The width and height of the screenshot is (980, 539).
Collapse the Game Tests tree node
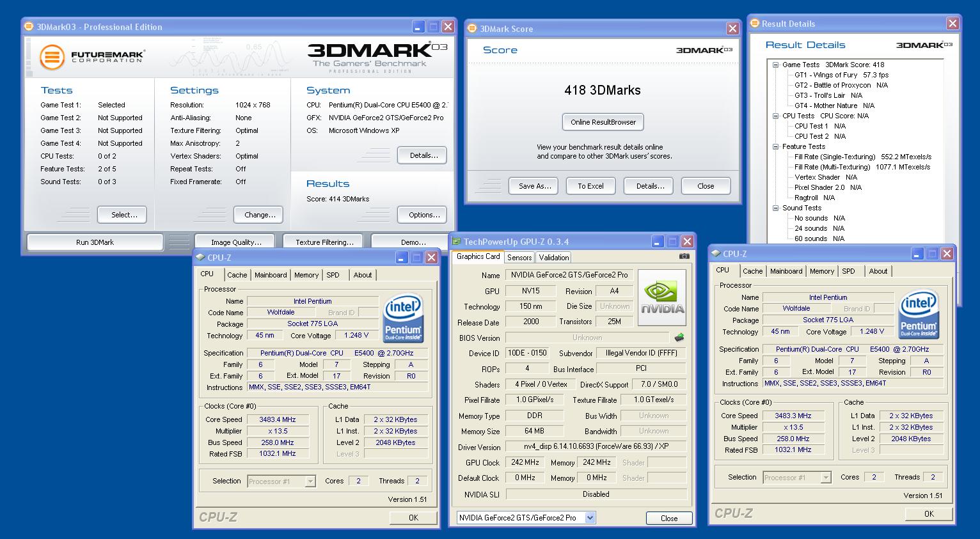(775, 65)
